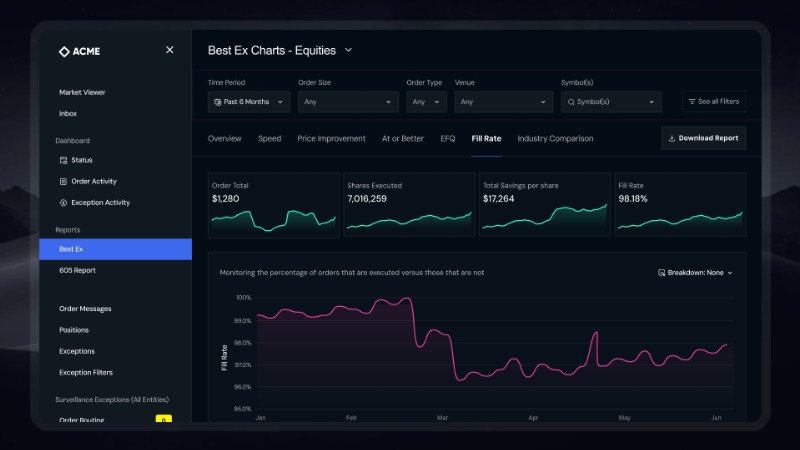Switch to the Overview tab
This screenshot has height=450, width=800.
pos(224,139)
